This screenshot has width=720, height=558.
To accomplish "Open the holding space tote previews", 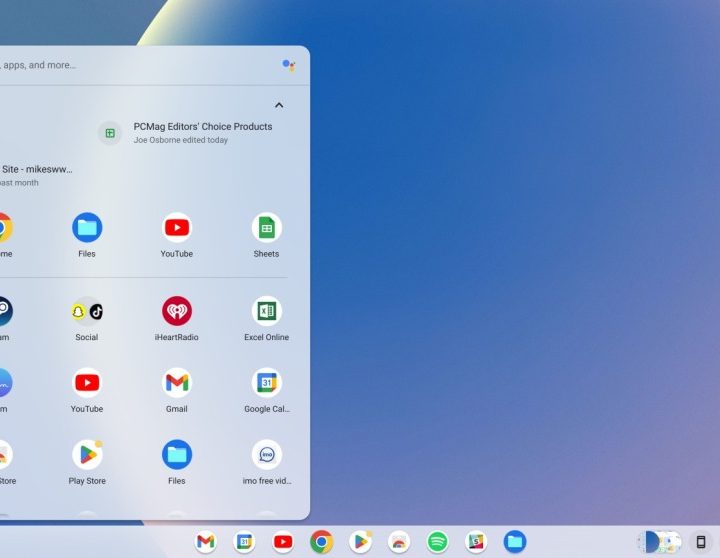I will [x=659, y=542].
